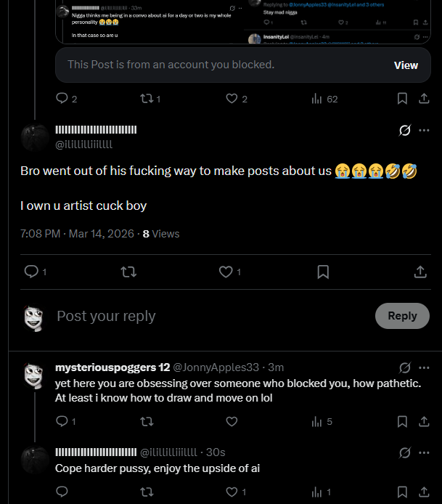Image resolution: width=442 pixels, height=504 pixels.
Task: Open more options on mysteriouspoggers reply
Action: tap(424, 367)
